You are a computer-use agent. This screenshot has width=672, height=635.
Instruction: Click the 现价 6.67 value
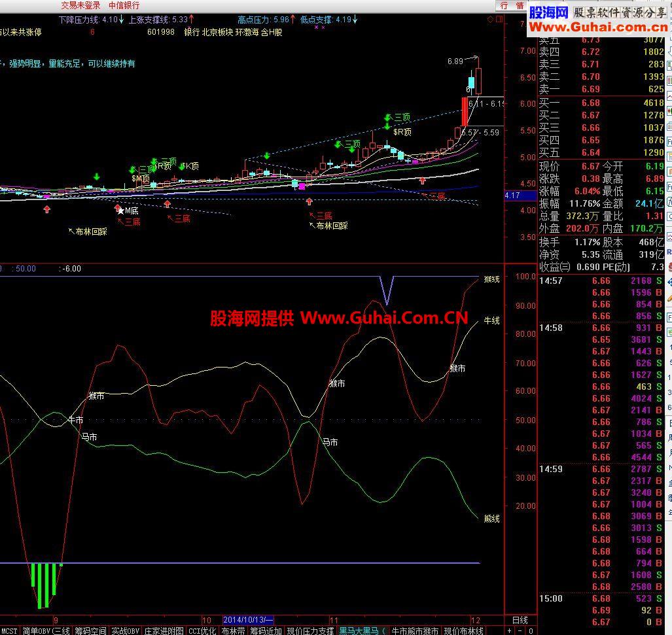pyautogui.click(x=591, y=167)
